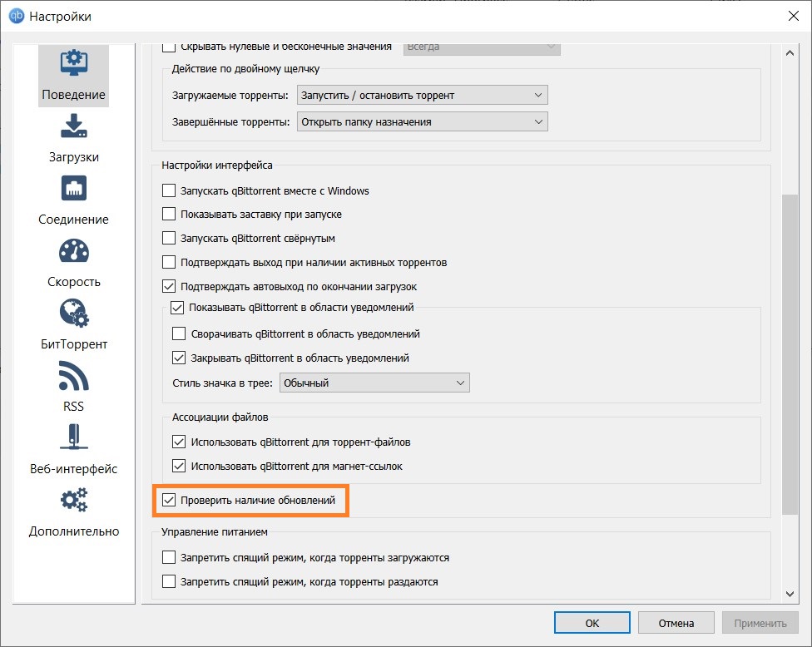This screenshot has height=647, width=812.
Task: Open Дополнительно gears icon
Action: click(x=74, y=501)
